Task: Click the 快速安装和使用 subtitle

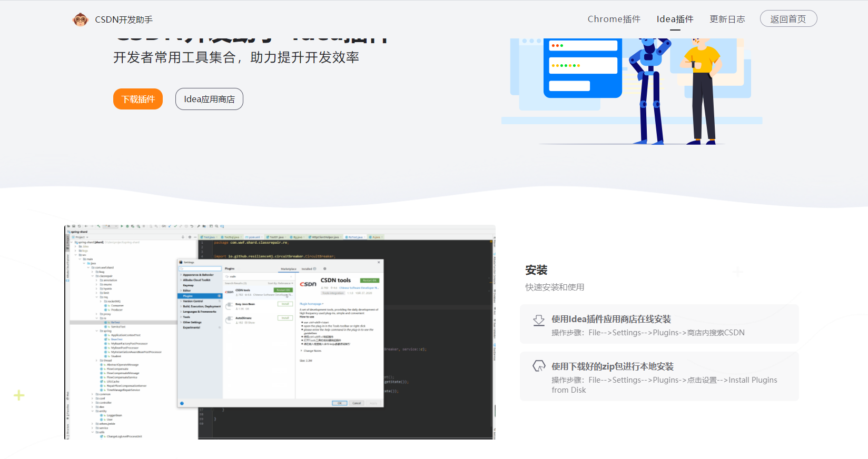Action: coord(555,287)
